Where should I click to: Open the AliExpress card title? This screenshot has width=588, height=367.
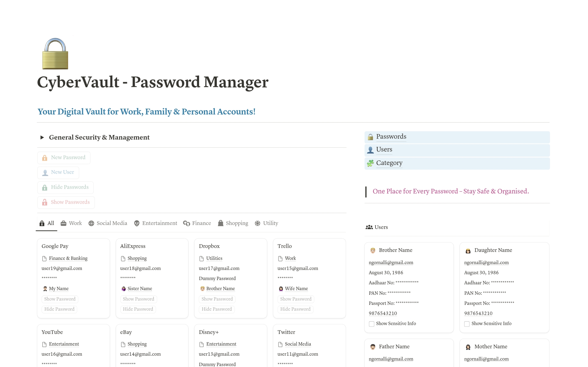[x=133, y=246]
